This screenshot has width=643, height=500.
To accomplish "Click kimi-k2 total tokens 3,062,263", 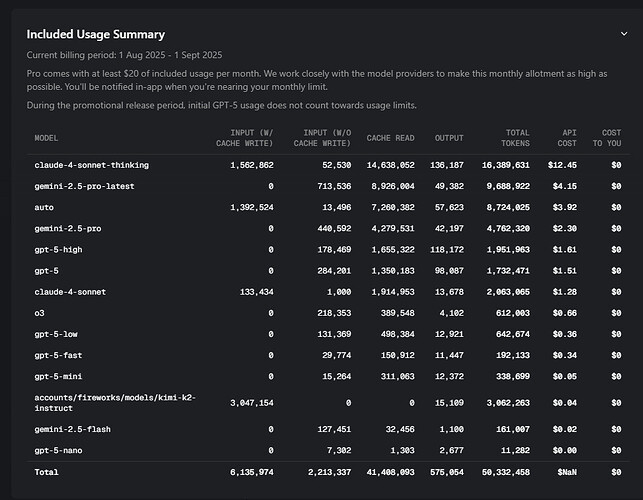I will (x=508, y=403).
